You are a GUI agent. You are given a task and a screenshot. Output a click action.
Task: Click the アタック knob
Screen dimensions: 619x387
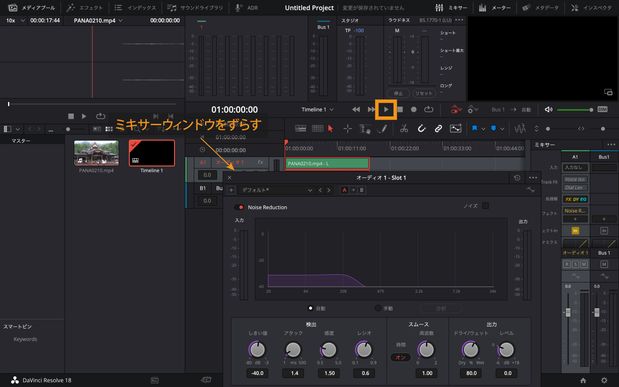point(293,349)
